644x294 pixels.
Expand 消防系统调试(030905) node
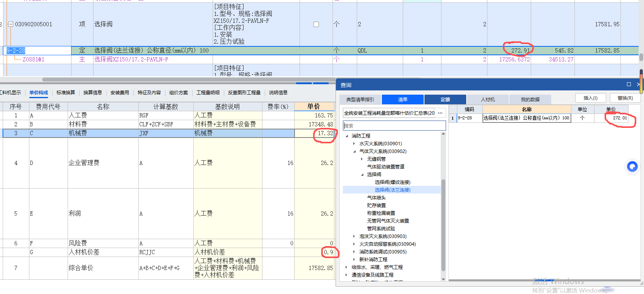pyautogui.click(x=354, y=252)
